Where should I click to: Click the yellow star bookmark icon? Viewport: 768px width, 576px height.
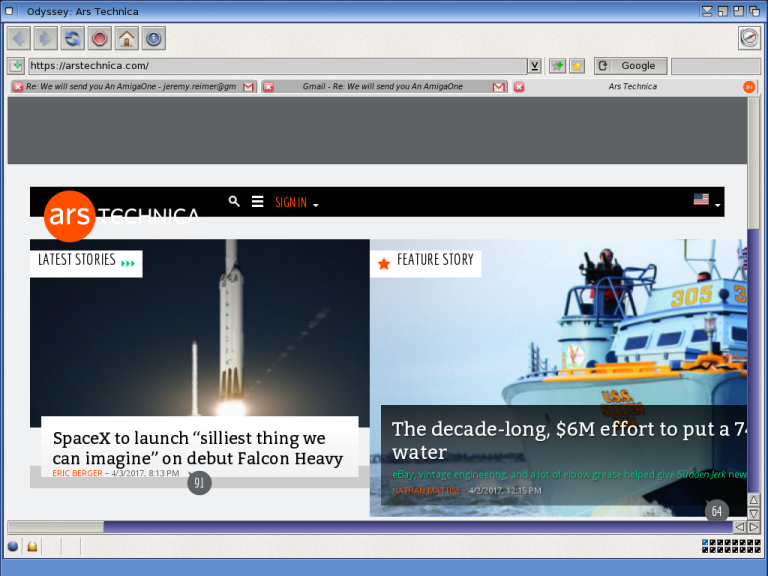point(577,66)
